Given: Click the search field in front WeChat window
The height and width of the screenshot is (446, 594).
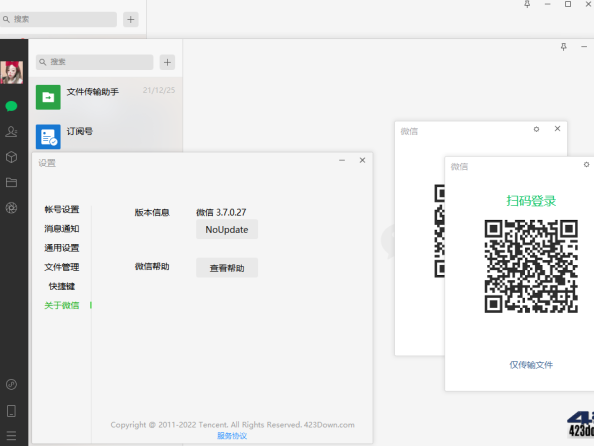Looking at the screenshot, I should click(x=95, y=62).
